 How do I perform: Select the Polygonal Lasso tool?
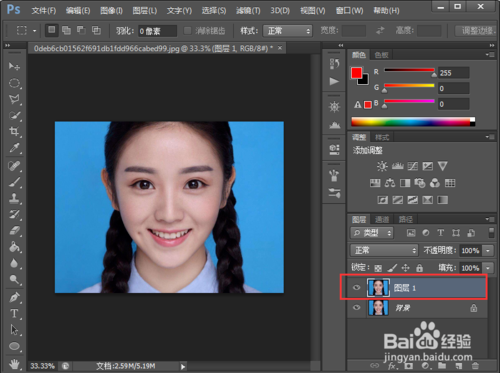pos(14,99)
